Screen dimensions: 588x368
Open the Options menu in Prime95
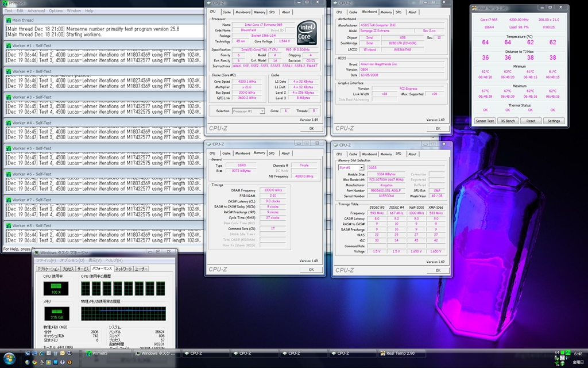tap(56, 11)
